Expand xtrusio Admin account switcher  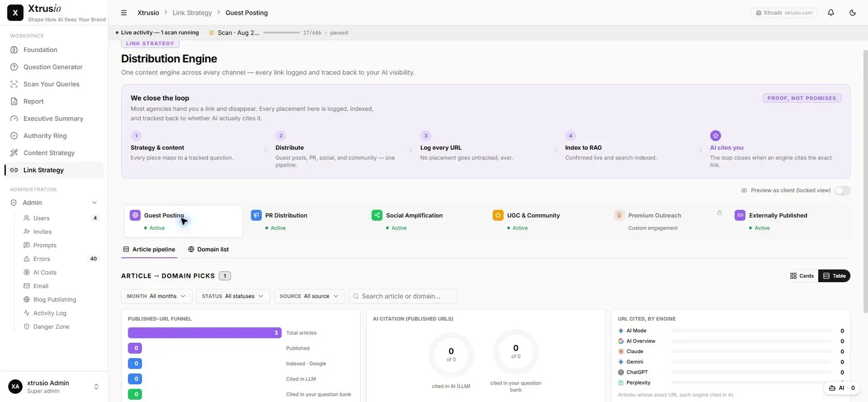(54, 387)
